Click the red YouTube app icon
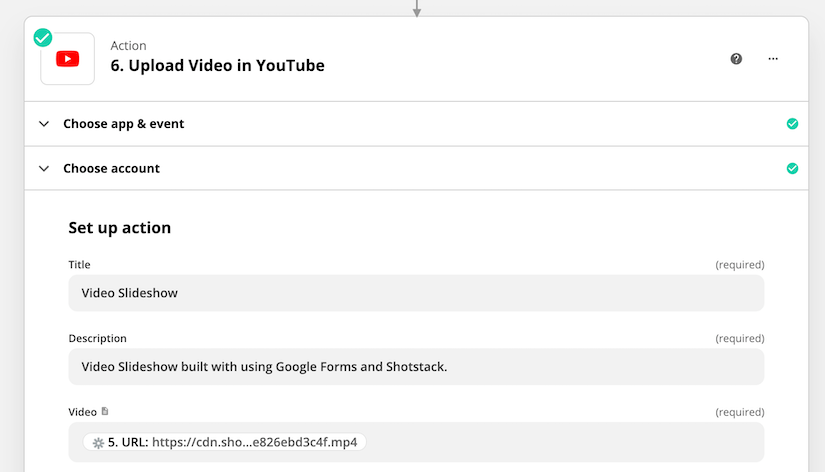The width and height of the screenshot is (825, 472). pos(67,58)
